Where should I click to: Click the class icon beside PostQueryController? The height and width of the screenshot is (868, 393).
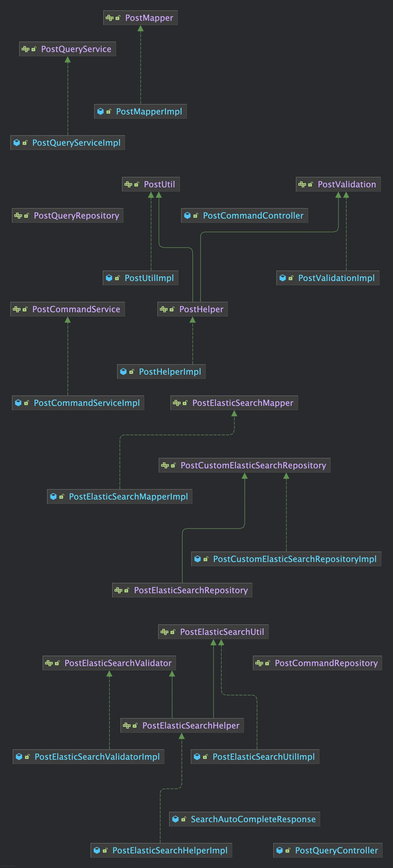(280, 851)
